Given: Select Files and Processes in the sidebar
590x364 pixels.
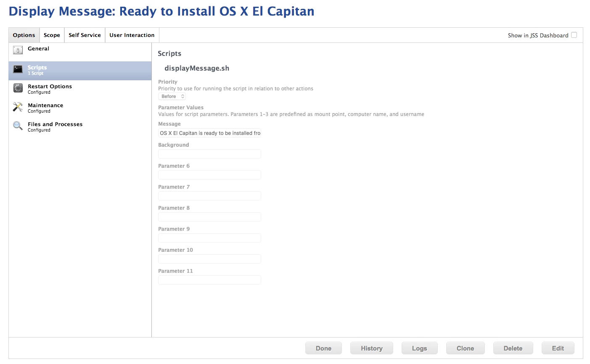Looking at the screenshot, I should [x=80, y=127].
